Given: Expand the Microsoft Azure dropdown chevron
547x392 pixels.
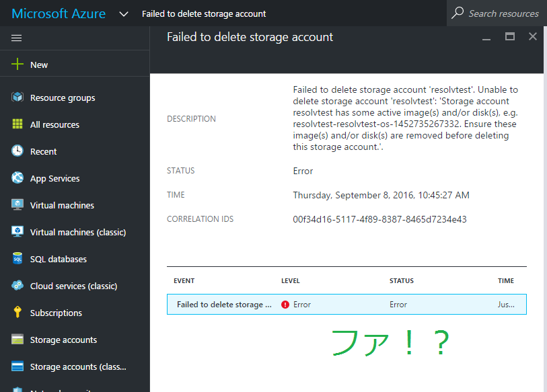Looking at the screenshot, I should (124, 14).
